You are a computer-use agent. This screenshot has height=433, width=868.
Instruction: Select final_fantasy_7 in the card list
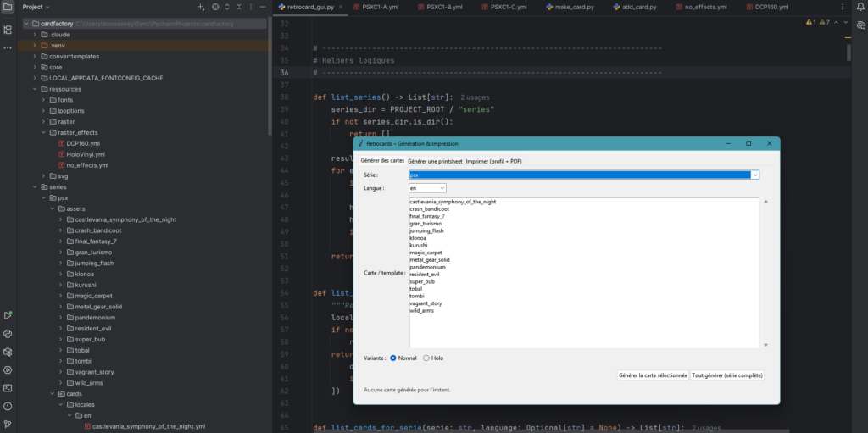point(427,217)
